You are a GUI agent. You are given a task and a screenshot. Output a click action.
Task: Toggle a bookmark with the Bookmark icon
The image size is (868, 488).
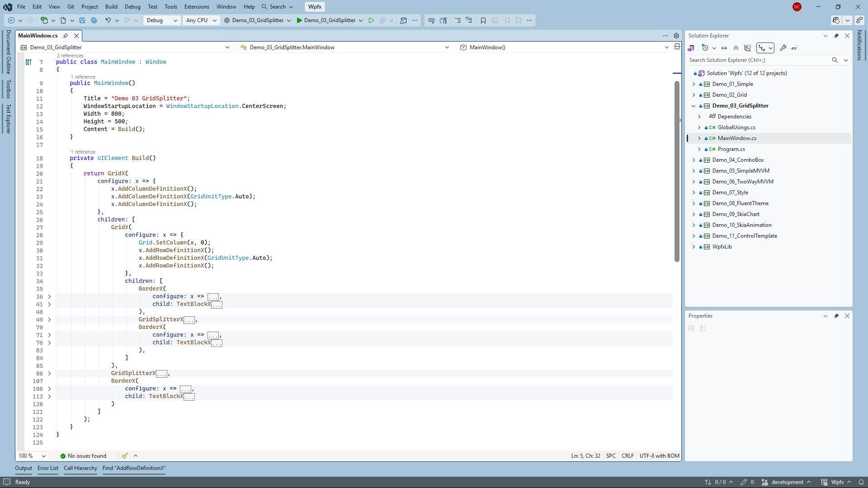click(483, 20)
